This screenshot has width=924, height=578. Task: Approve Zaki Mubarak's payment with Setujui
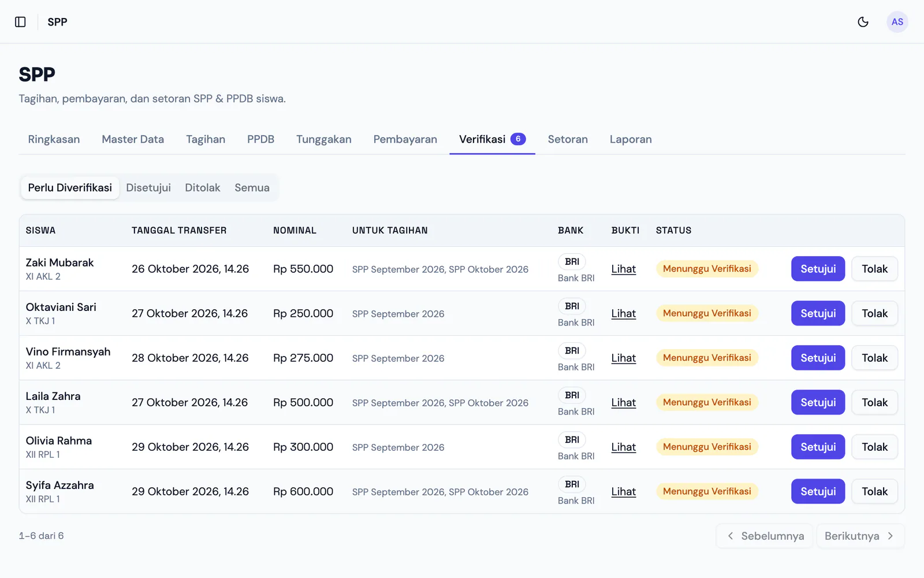pyautogui.click(x=818, y=269)
